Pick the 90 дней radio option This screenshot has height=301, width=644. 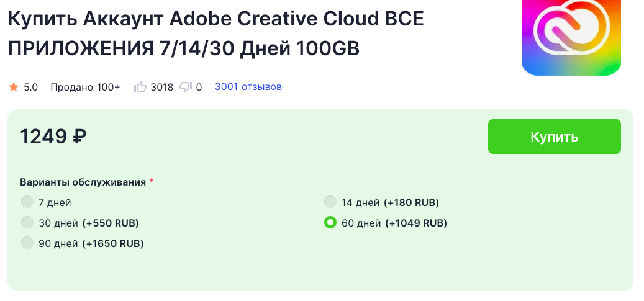(27, 243)
